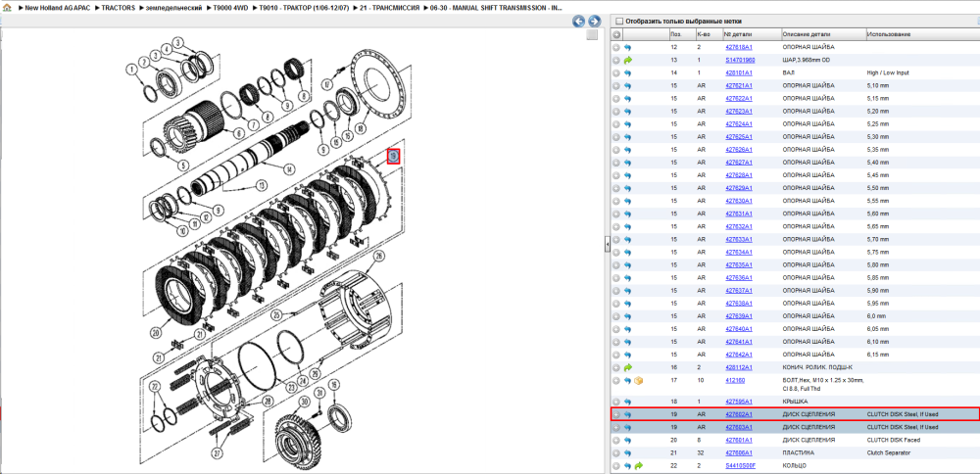Viewport: 980px width, 474px height.
Task: Add bolt 412160 using its plus icon
Action: (616, 380)
